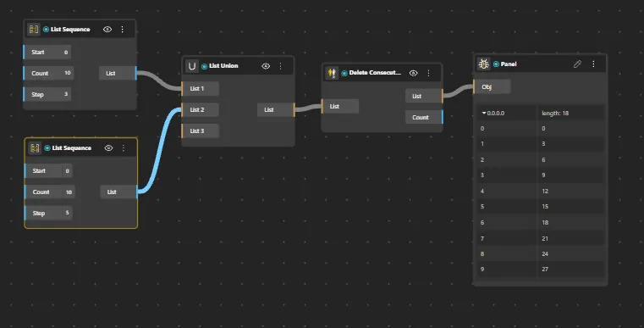Click Panel row with value 18
This screenshot has width=644, height=328.
click(541, 222)
